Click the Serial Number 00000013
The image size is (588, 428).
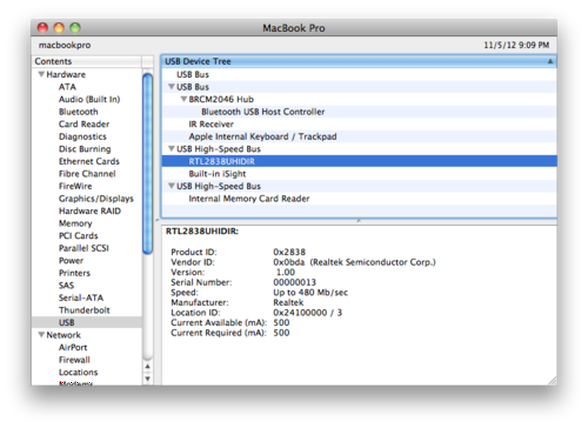point(294,282)
